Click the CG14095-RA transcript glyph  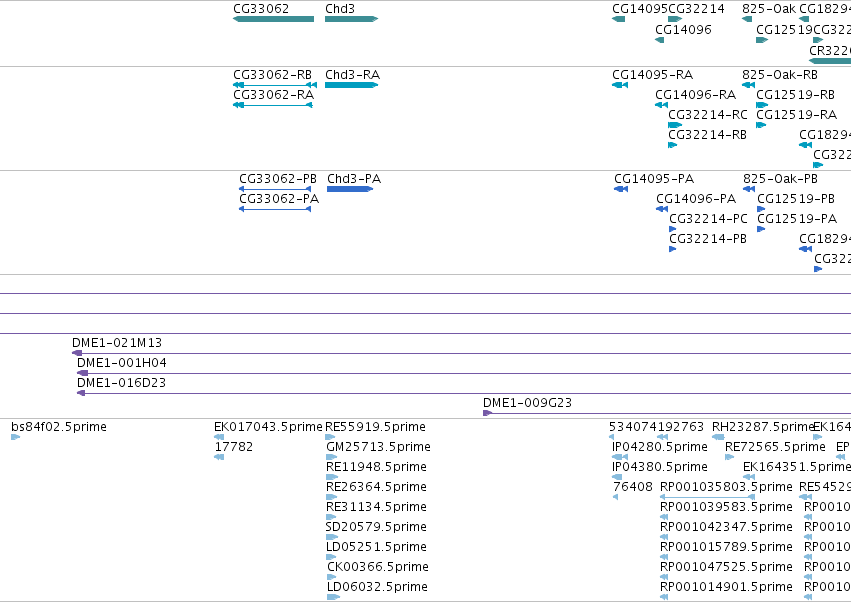click(620, 85)
